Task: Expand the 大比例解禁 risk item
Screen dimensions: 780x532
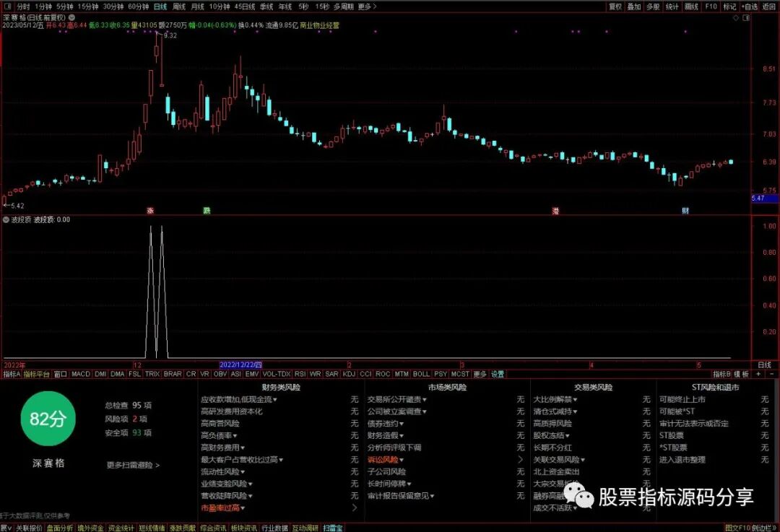Action: (x=555, y=399)
